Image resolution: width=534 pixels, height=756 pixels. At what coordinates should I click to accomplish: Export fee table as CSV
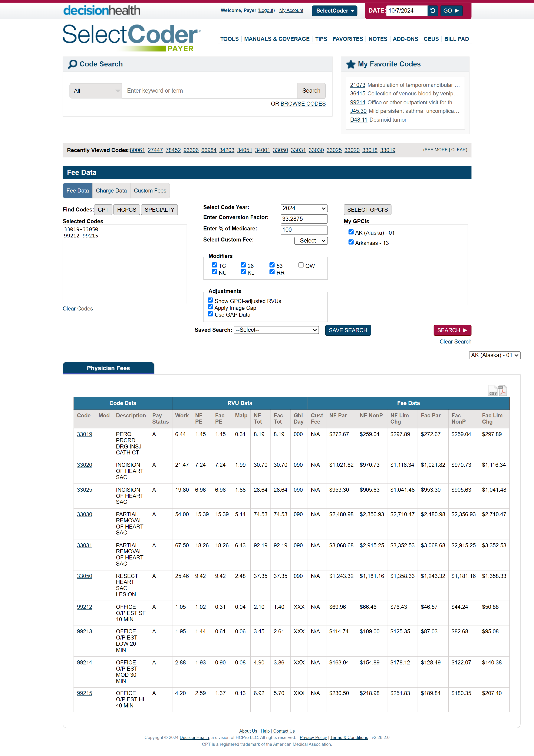point(492,391)
